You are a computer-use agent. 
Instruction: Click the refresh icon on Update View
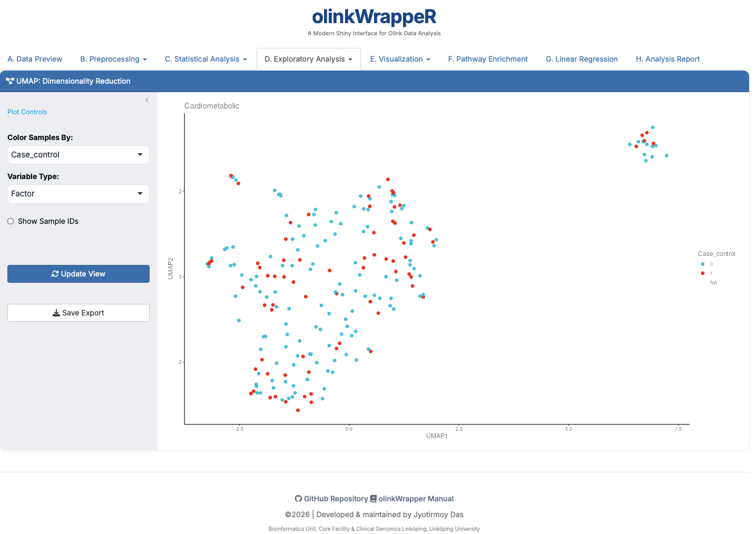tap(55, 274)
